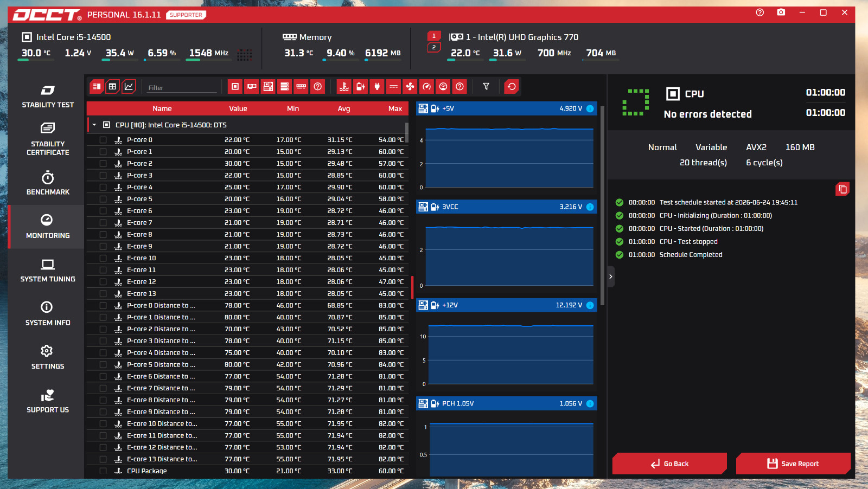This screenshot has width=868, height=489.
Task: Click the sensor table vertical scrollbar
Action: pyautogui.click(x=407, y=133)
